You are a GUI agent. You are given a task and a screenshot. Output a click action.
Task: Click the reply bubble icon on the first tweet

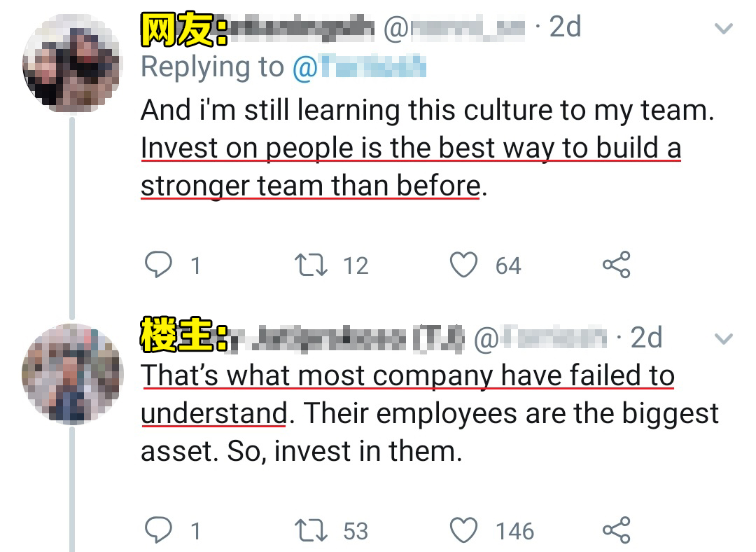coord(157,265)
